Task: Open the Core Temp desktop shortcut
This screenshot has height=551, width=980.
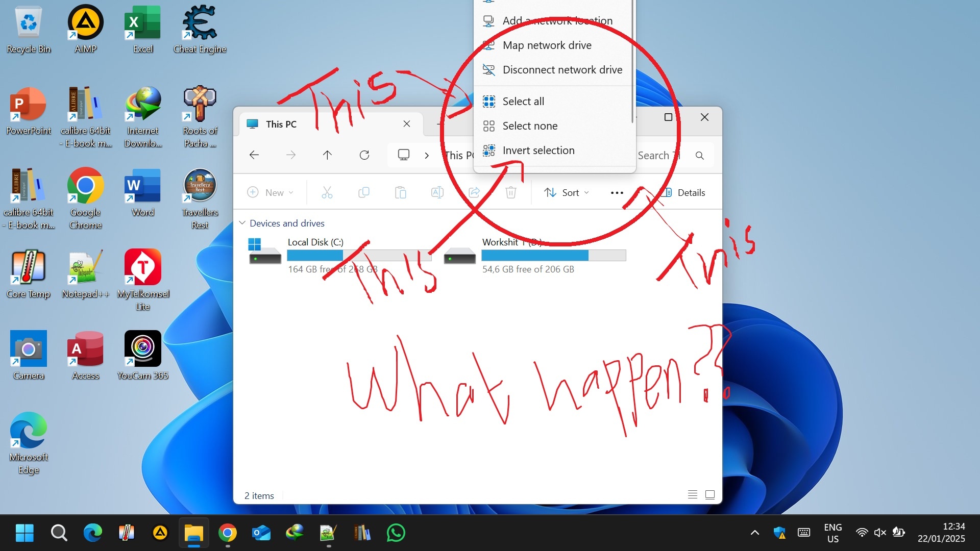Action: [29, 274]
